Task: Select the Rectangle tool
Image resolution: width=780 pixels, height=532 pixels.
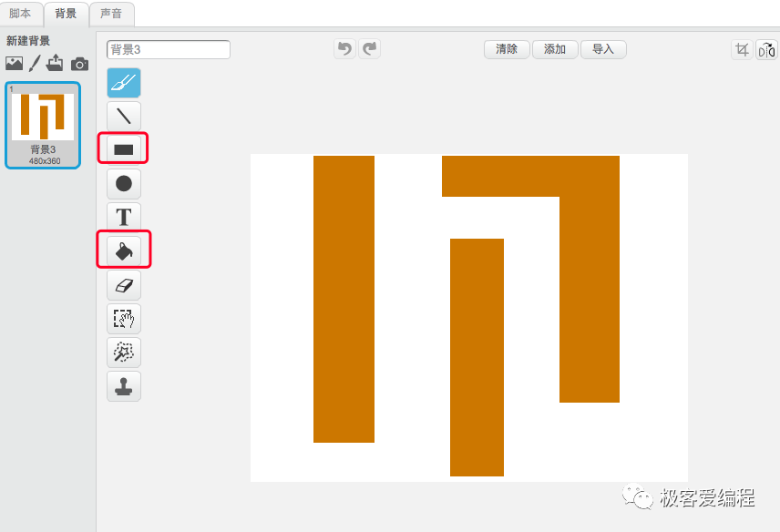Action: [x=124, y=149]
